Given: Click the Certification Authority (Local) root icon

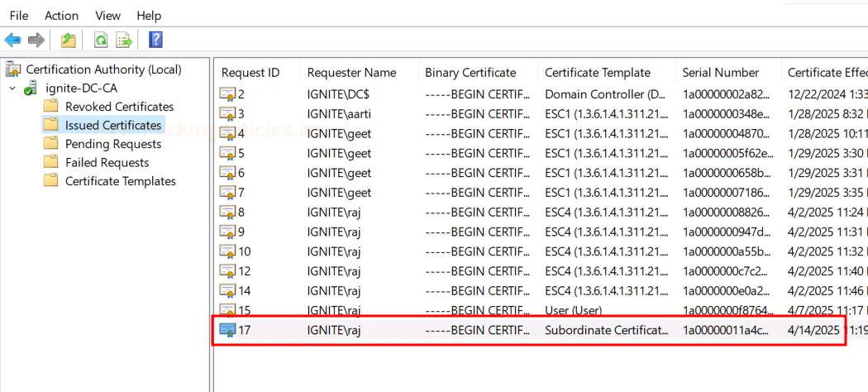Looking at the screenshot, I should (x=13, y=69).
